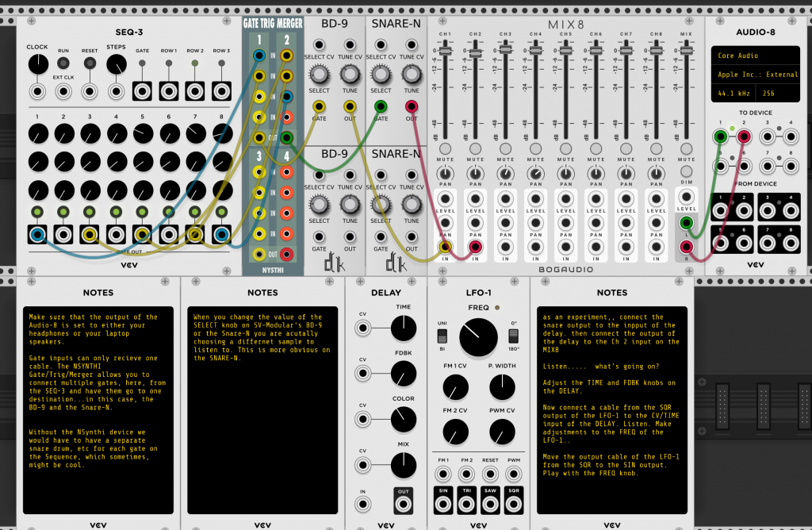Image resolution: width=812 pixels, height=530 pixels.
Task: Click the GATE output jack at SEQ-3 top
Action: click(x=143, y=92)
